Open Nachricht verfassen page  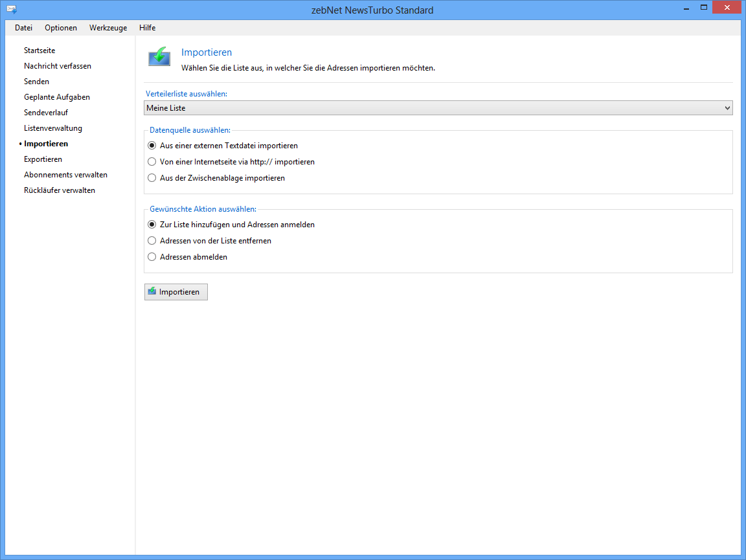(x=58, y=66)
